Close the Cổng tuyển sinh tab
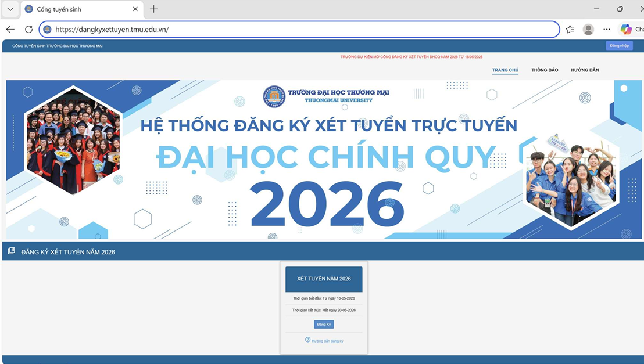The height and width of the screenshot is (364, 644). click(x=135, y=9)
